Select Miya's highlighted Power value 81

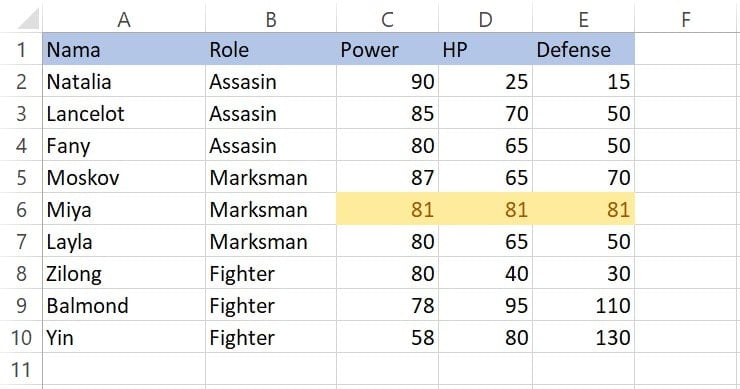tap(387, 209)
